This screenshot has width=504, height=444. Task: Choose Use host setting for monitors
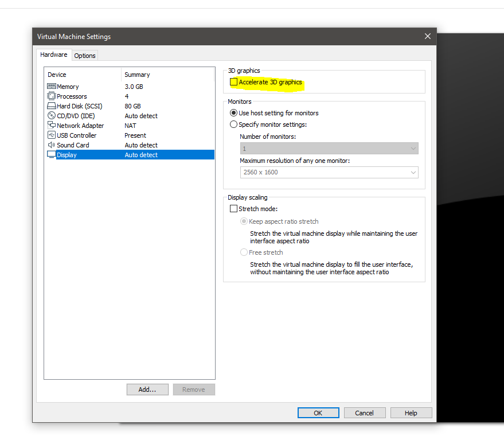233,113
